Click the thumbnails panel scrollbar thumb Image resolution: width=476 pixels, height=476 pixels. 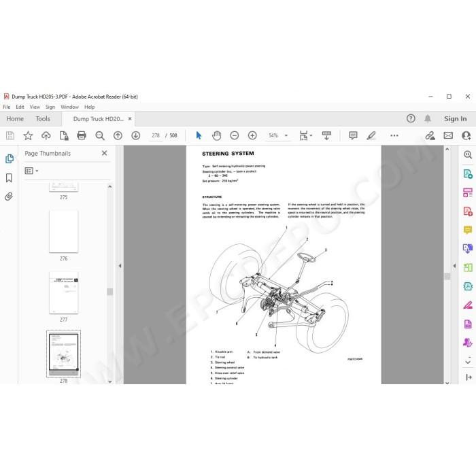(x=110, y=292)
